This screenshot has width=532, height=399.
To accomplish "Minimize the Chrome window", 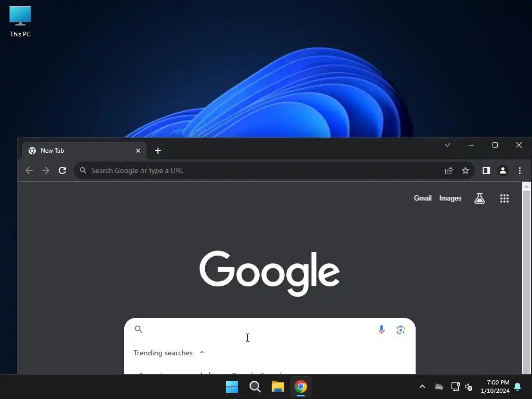I will point(471,145).
